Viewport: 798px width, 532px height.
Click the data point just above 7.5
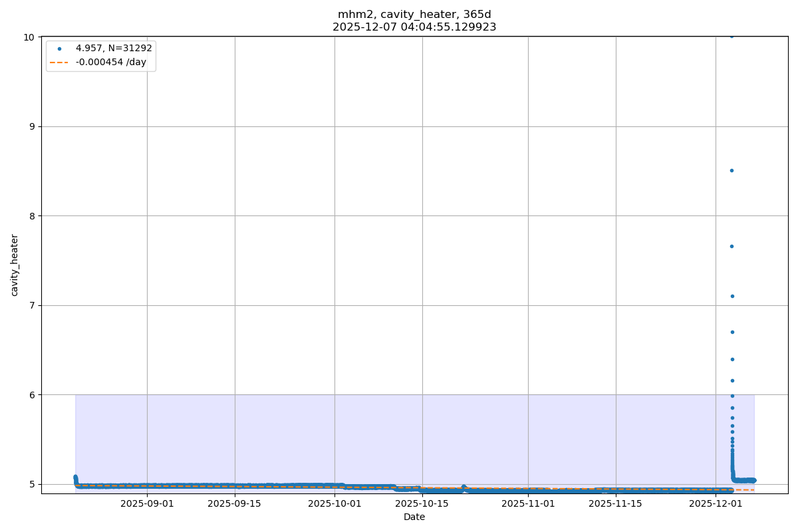[x=731, y=246]
